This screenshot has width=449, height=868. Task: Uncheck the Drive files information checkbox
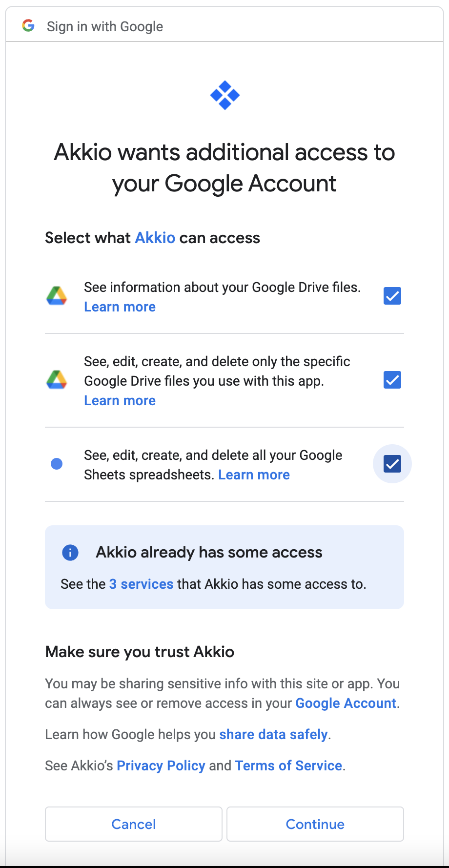[x=392, y=296]
